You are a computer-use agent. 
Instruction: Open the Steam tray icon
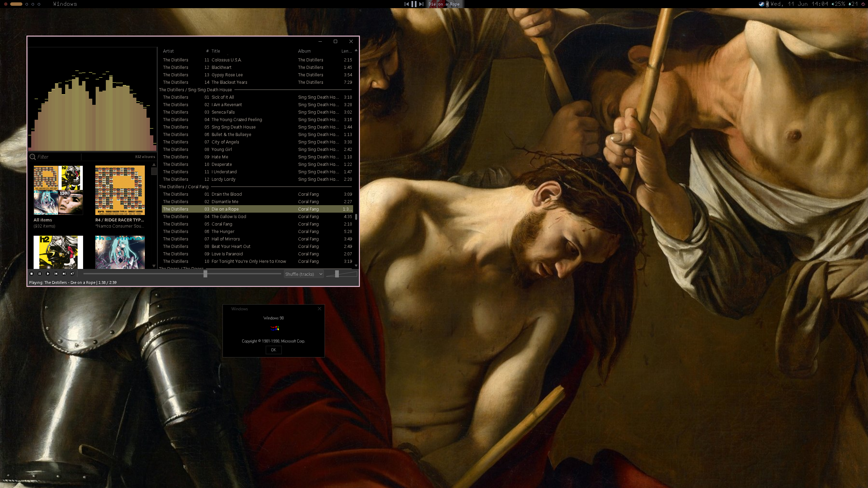(761, 4)
